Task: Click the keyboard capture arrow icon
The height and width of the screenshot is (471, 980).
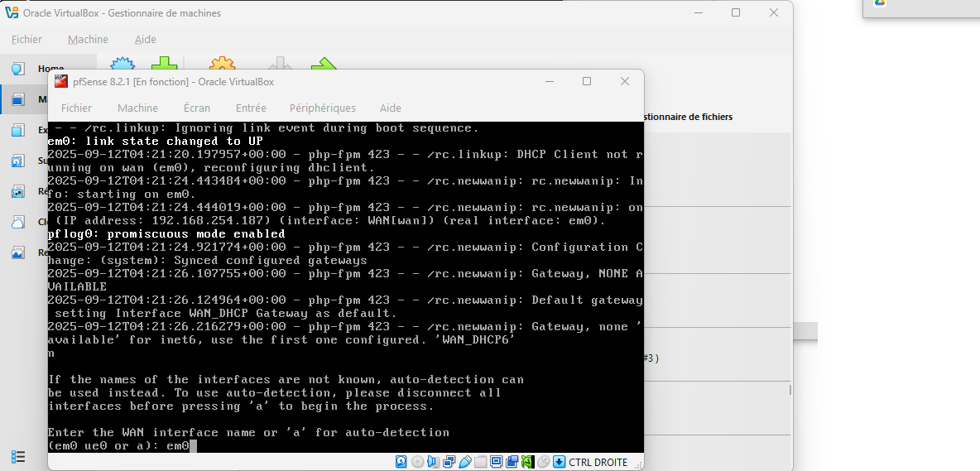Action: pos(559,462)
